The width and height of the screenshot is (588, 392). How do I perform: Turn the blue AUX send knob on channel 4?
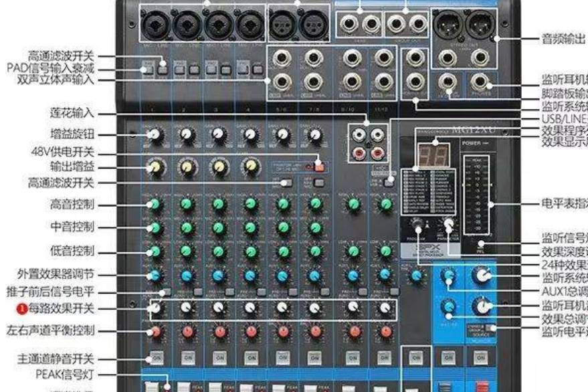tap(250, 276)
